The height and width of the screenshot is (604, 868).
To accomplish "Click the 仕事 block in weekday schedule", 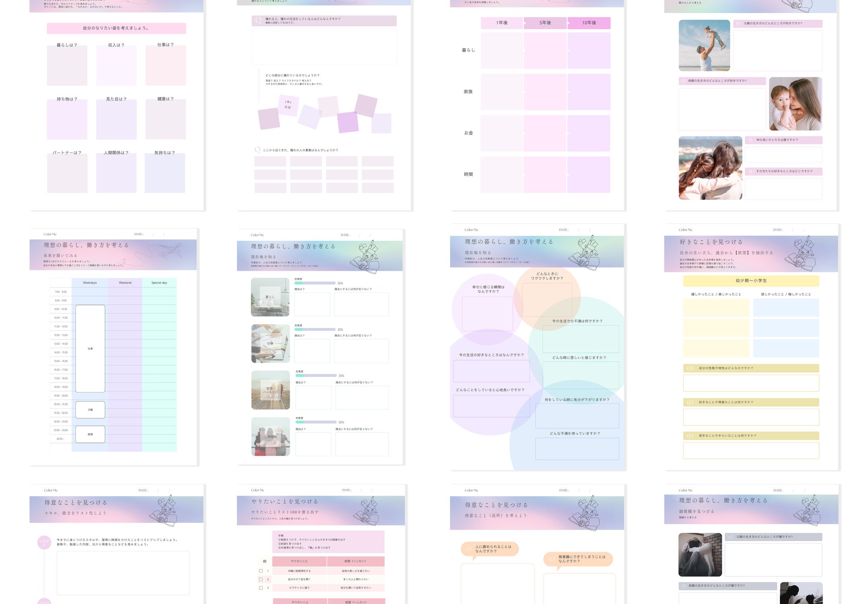I will [90, 349].
